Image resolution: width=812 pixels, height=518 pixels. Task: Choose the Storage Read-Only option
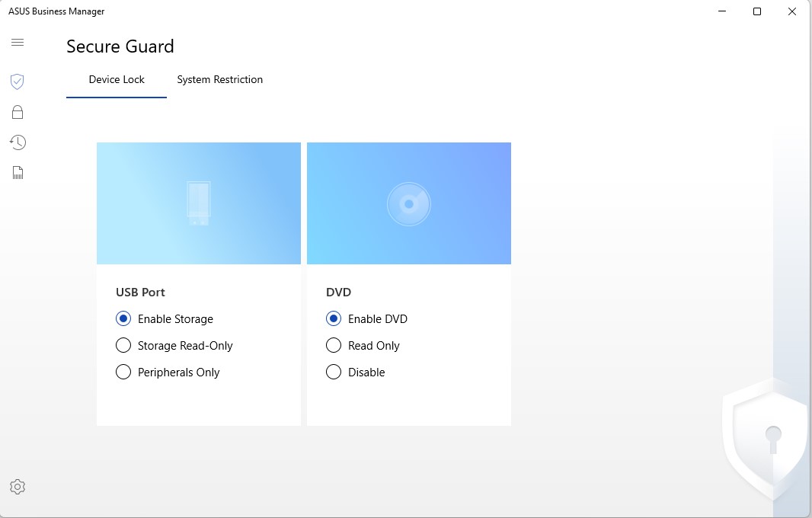click(123, 346)
